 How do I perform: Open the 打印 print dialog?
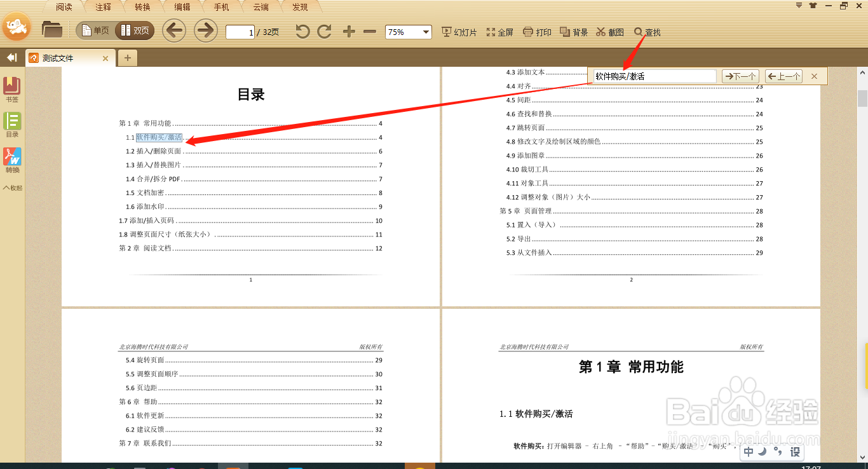537,32
